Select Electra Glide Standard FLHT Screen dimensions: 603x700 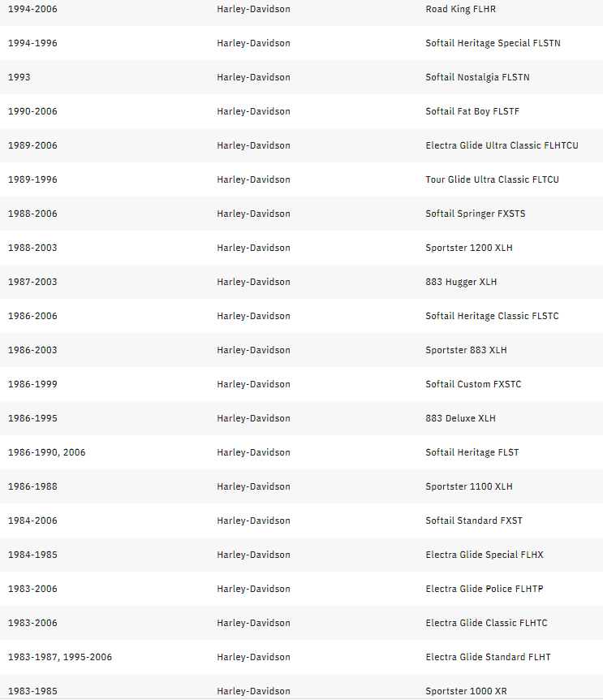[x=488, y=657]
